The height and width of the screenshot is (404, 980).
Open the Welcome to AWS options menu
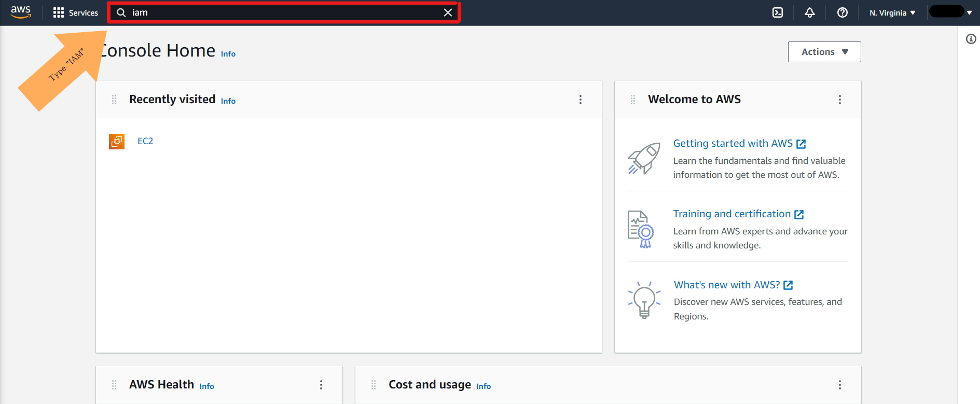click(x=840, y=100)
